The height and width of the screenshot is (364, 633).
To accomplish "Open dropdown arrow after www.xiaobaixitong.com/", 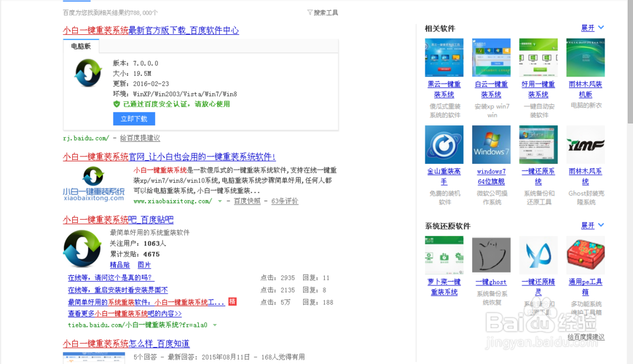I will (x=220, y=201).
